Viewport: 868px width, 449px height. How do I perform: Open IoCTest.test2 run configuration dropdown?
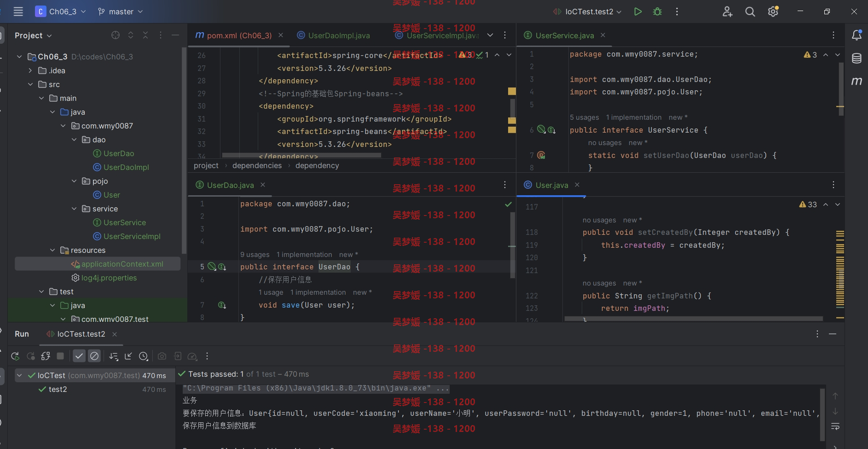(x=588, y=12)
